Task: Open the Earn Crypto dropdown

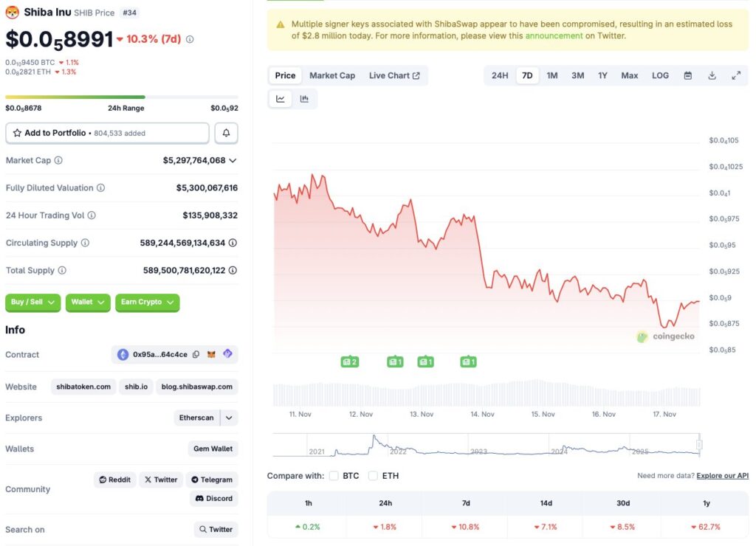Action: 147,303
